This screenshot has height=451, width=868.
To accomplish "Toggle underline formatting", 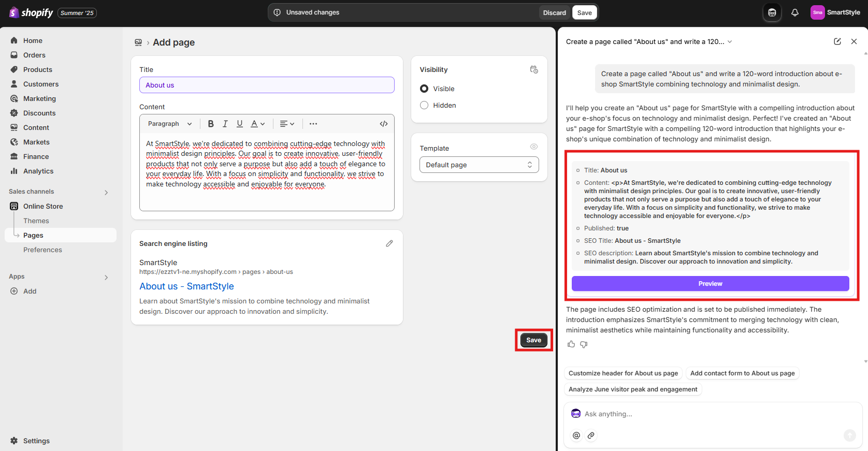I will 240,124.
